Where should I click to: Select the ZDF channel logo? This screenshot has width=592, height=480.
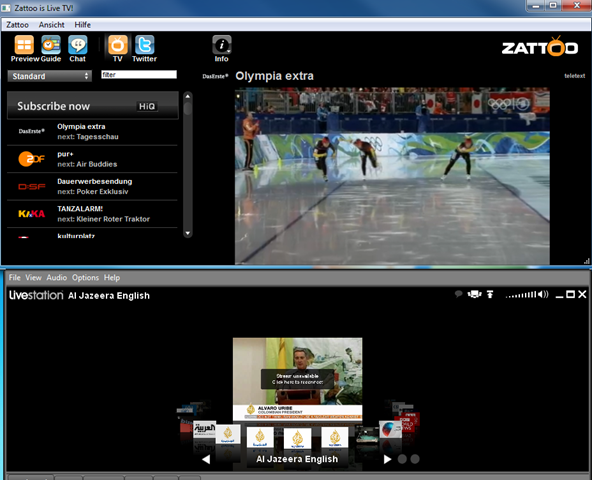[31, 159]
